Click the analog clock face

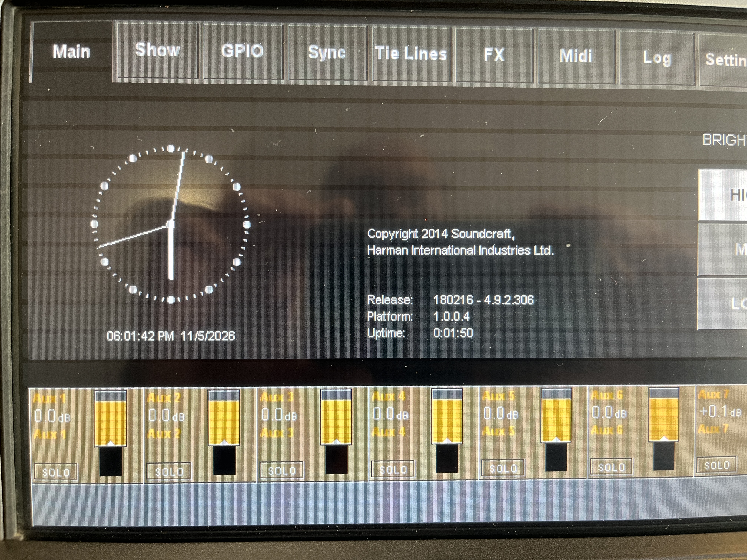(x=171, y=224)
